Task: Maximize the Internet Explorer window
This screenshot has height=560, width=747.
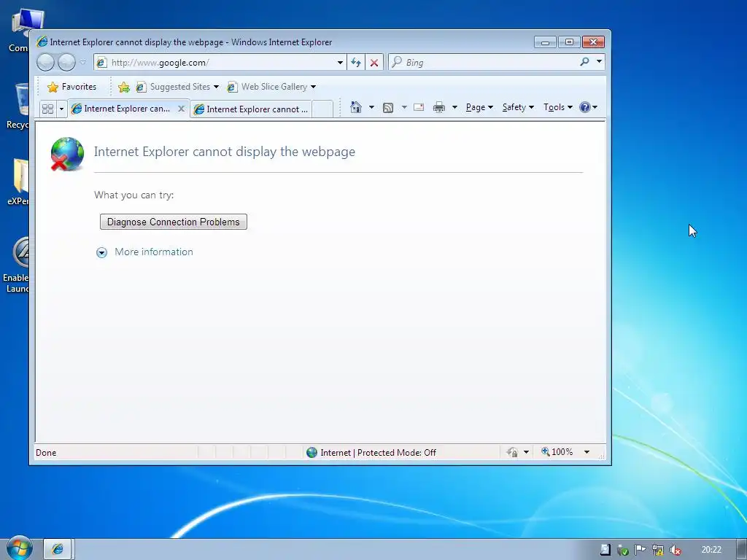Action: [x=569, y=42]
